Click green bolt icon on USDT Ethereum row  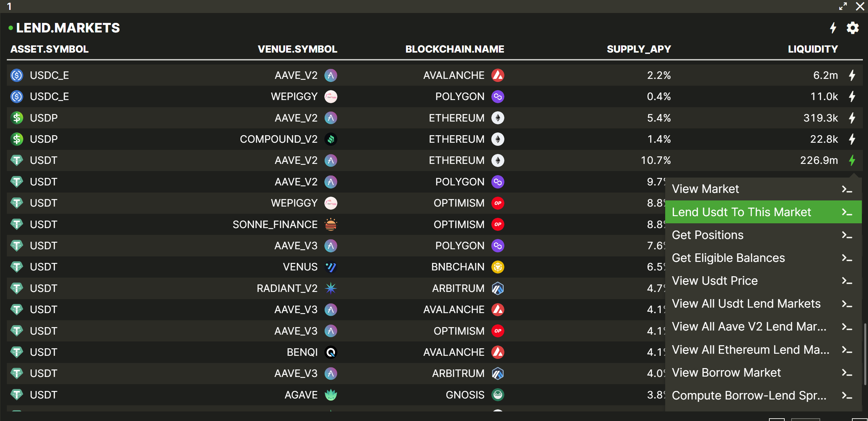pyautogui.click(x=852, y=160)
